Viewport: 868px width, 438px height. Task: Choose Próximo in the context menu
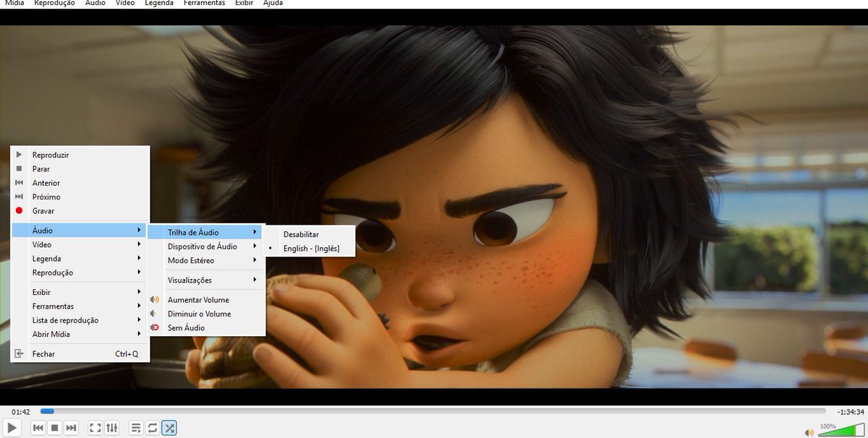(80, 197)
